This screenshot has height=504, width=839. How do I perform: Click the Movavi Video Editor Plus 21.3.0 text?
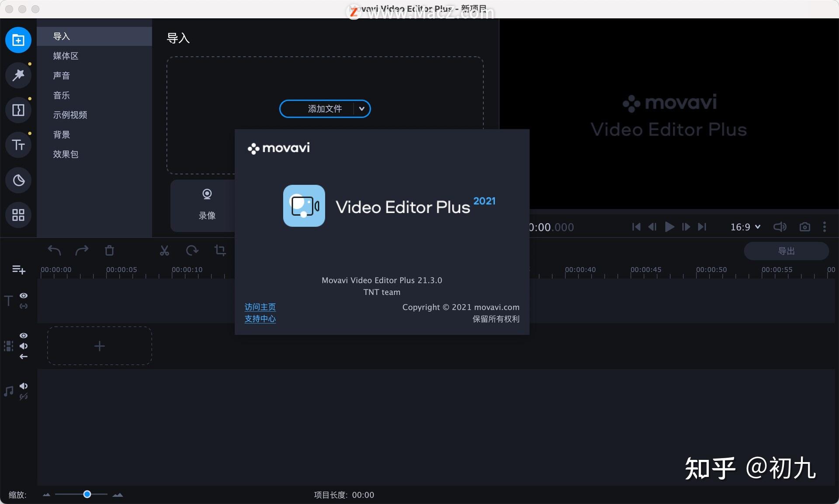tap(382, 280)
